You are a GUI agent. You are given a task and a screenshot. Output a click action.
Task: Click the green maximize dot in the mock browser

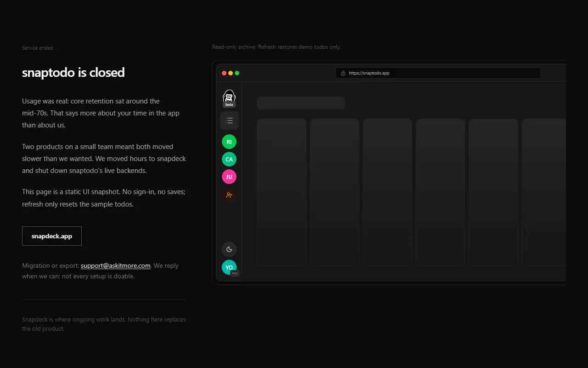(237, 73)
